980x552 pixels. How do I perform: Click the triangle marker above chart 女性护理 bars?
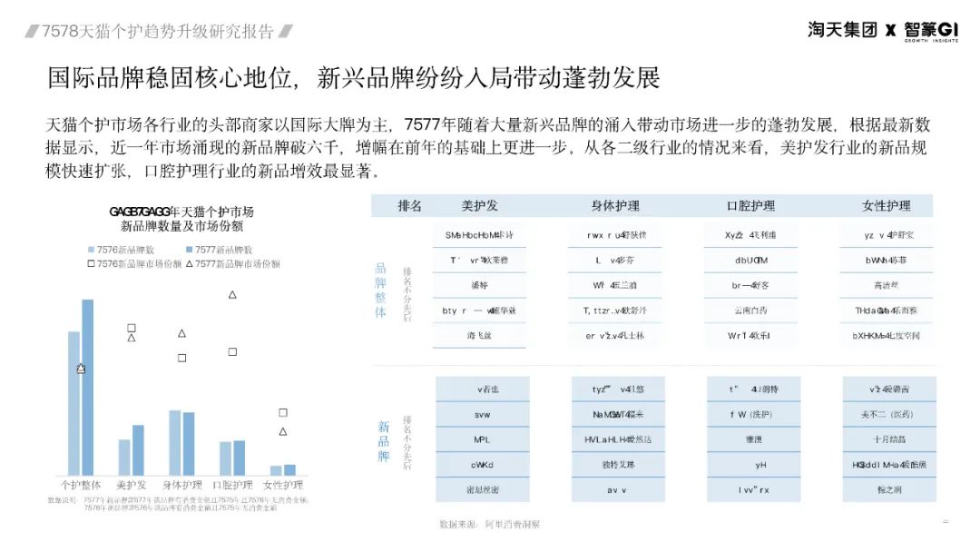coord(283,431)
